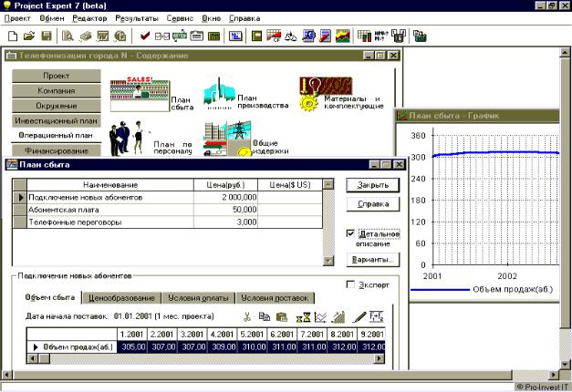Click the F1+F2 formula icon

(x=377, y=316)
